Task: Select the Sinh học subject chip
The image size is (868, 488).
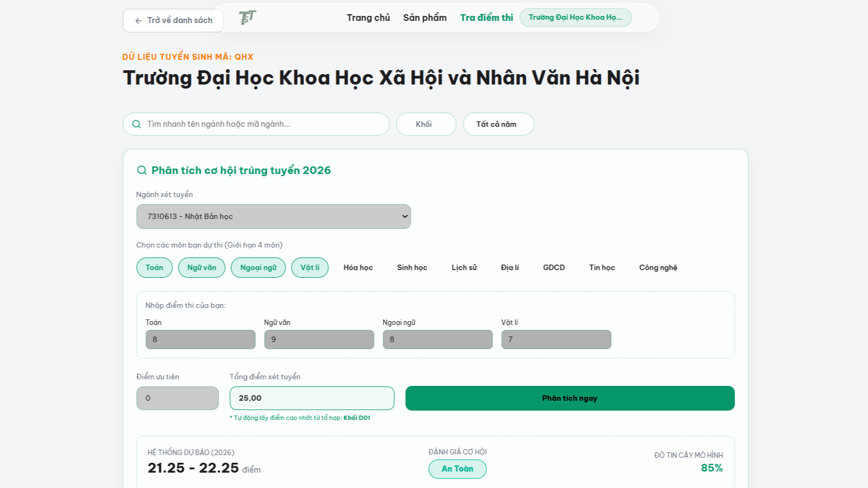Action: (x=412, y=267)
